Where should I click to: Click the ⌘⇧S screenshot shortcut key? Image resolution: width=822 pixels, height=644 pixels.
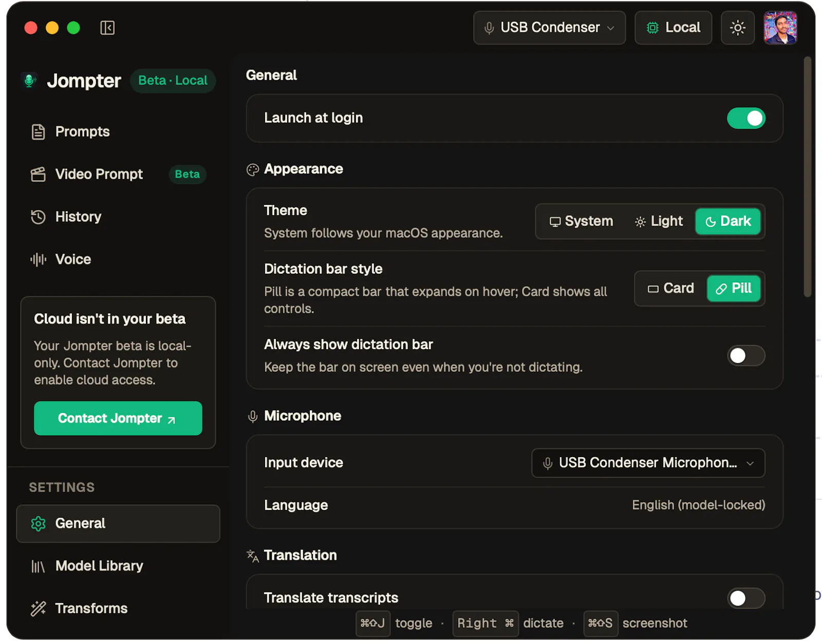point(601,623)
